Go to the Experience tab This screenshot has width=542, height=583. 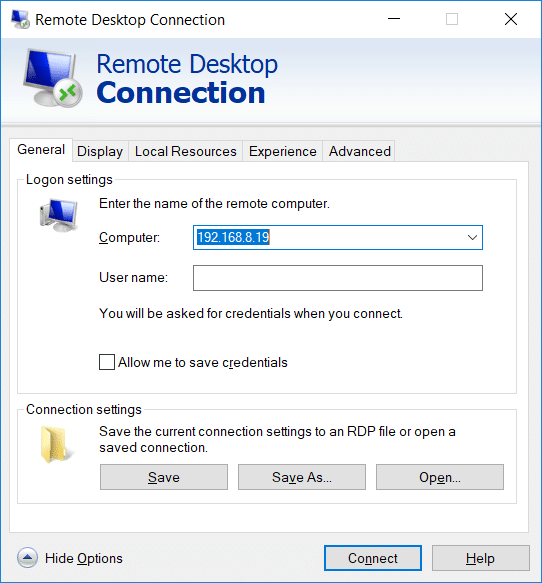coord(283,151)
